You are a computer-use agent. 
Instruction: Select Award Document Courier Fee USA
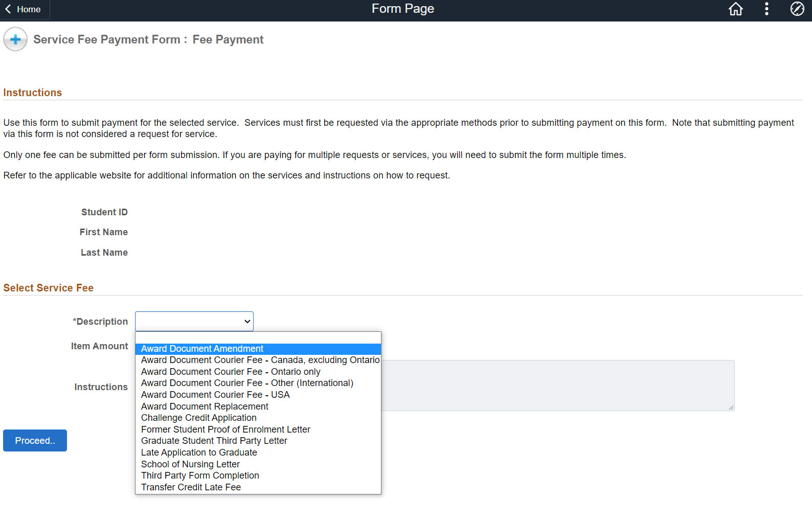click(x=215, y=395)
